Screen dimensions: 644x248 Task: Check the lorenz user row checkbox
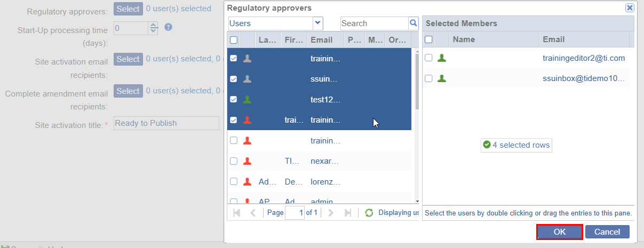(234, 181)
